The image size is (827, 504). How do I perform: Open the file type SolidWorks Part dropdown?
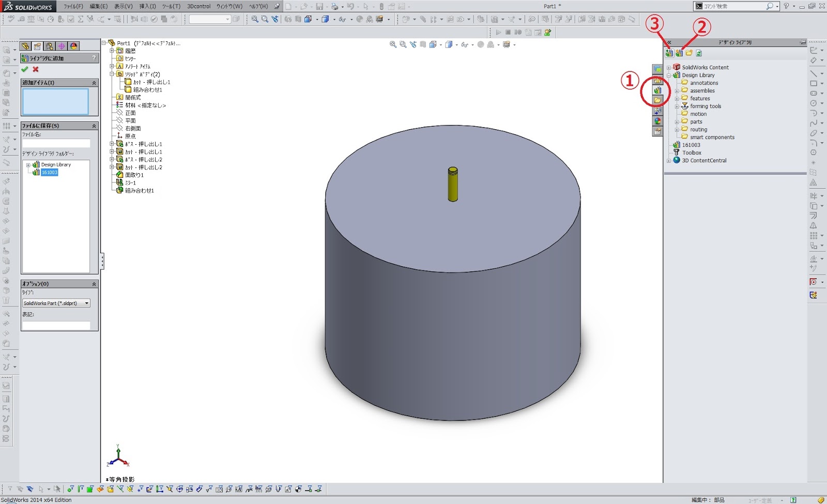pyautogui.click(x=56, y=303)
